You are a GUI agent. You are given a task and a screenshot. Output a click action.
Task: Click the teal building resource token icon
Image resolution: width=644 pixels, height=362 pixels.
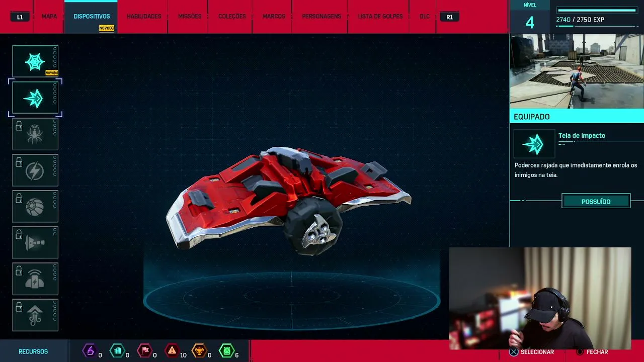click(x=117, y=350)
